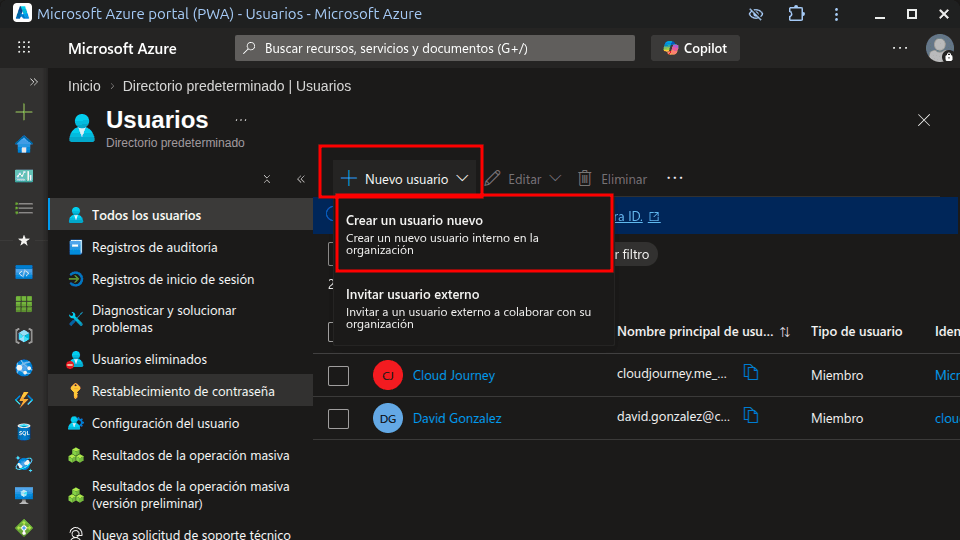Select the David Gonzalez row checkbox
Screen dimensions: 960x540
coord(338,418)
